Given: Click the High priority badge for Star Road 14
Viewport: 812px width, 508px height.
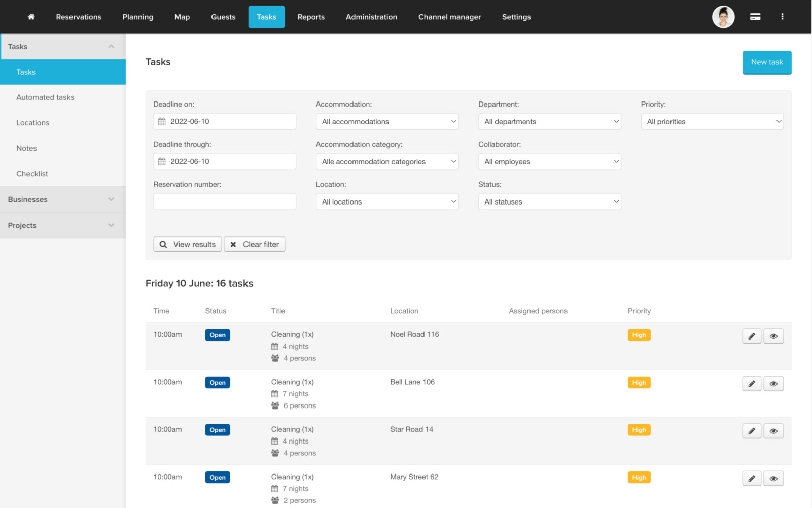Looking at the screenshot, I should click(x=639, y=430).
